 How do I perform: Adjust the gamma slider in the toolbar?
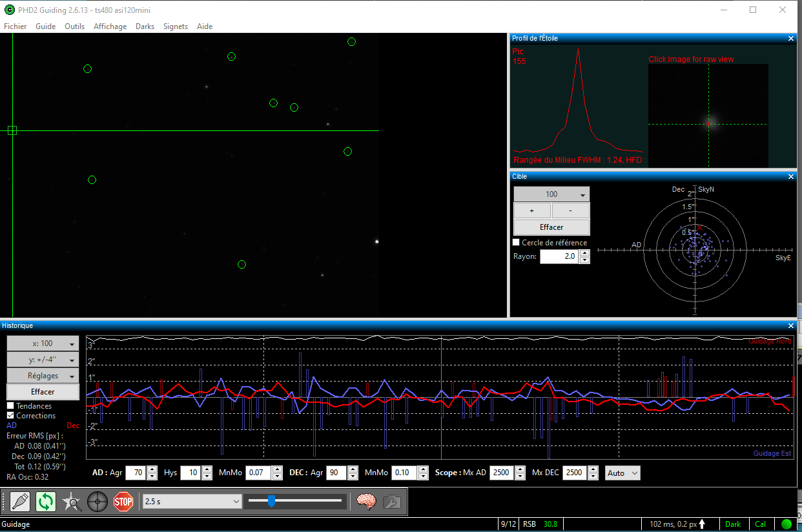tap(272, 500)
